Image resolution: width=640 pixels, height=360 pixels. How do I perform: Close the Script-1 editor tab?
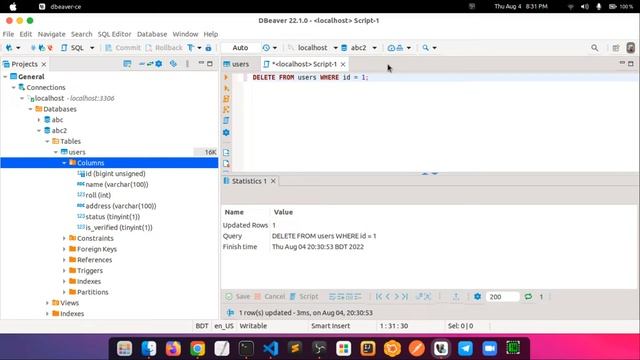point(343,64)
